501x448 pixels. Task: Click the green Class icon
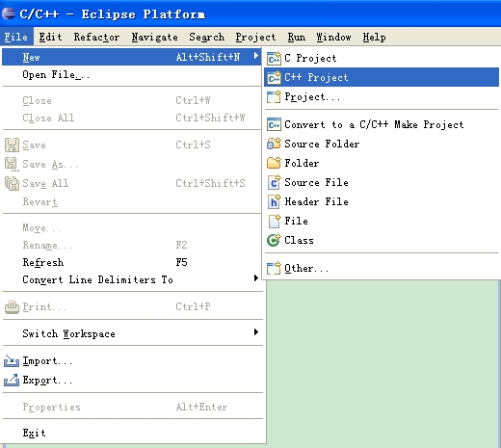[274, 240]
